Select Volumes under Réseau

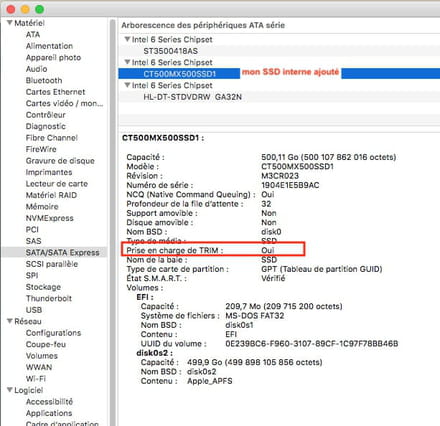[x=42, y=356]
